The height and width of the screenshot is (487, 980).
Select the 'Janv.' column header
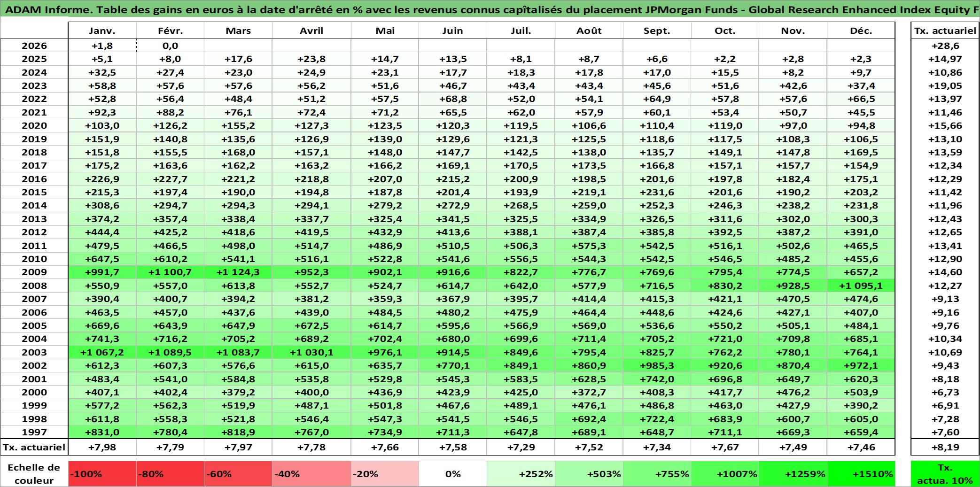tap(102, 31)
